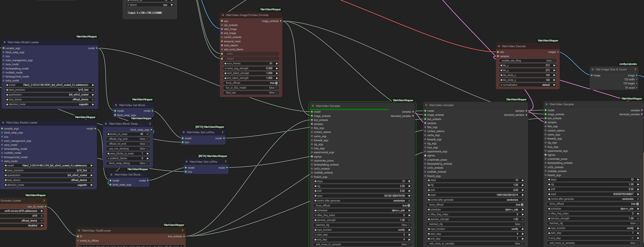Increase num_frames with its right arrow
The width and height of the screenshot is (644, 247).
point(277,63)
